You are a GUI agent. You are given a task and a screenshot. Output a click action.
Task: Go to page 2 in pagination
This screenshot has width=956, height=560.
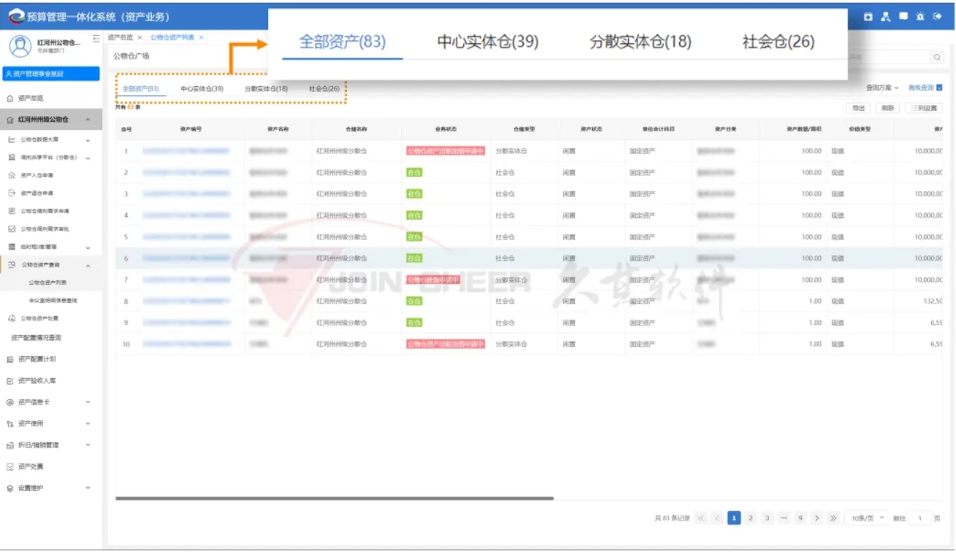[x=750, y=518]
